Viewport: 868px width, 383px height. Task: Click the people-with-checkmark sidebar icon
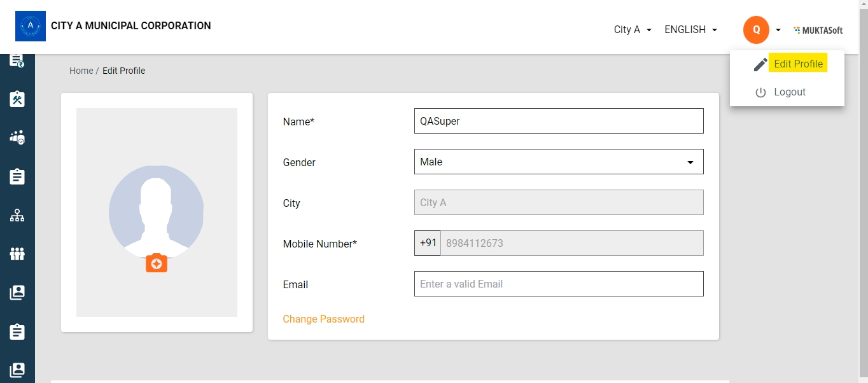tap(17, 137)
